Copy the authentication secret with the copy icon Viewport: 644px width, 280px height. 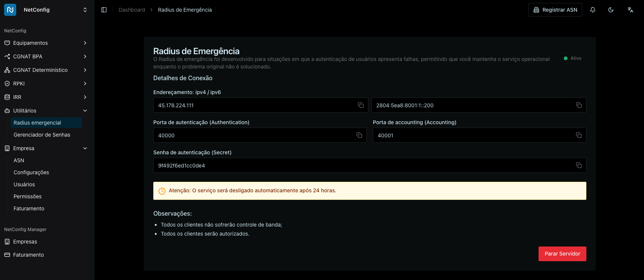point(579,165)
